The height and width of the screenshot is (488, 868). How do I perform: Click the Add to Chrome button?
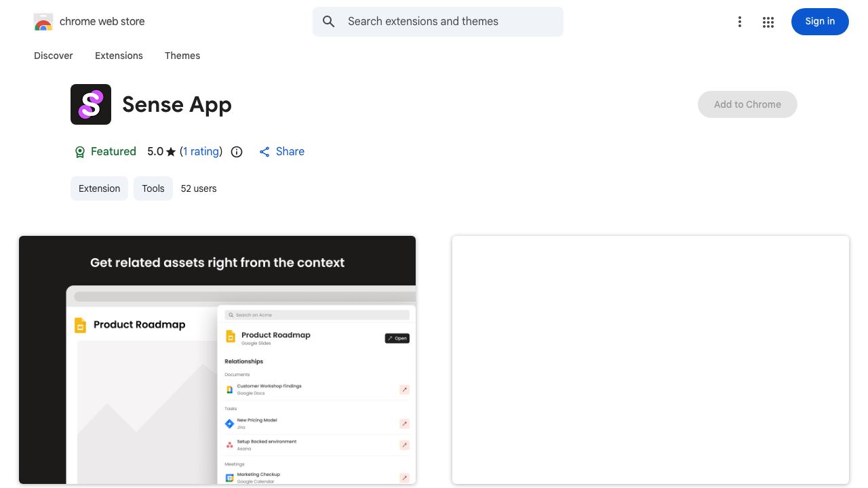coord(747,104)
